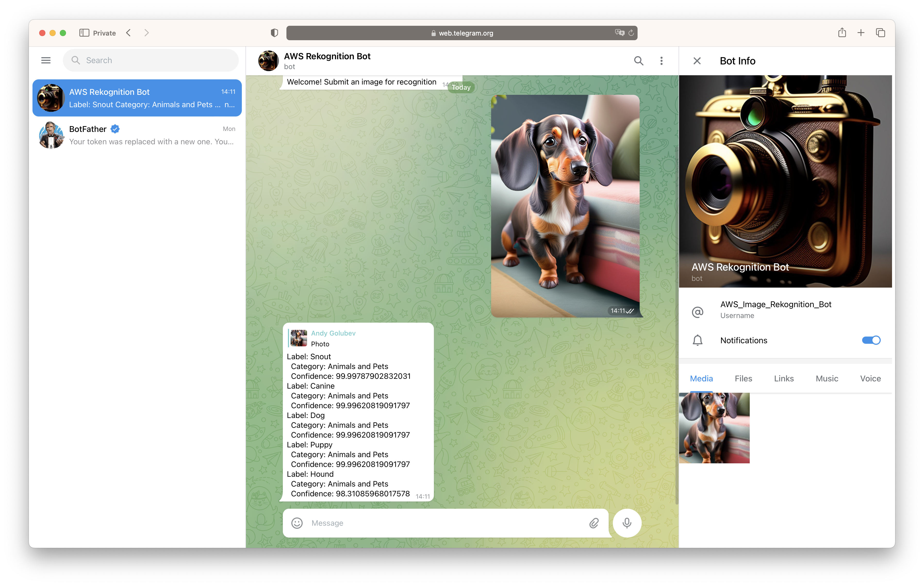Click the Label: Puppy line
924x586 pixels.
click(x=309, y=445)
